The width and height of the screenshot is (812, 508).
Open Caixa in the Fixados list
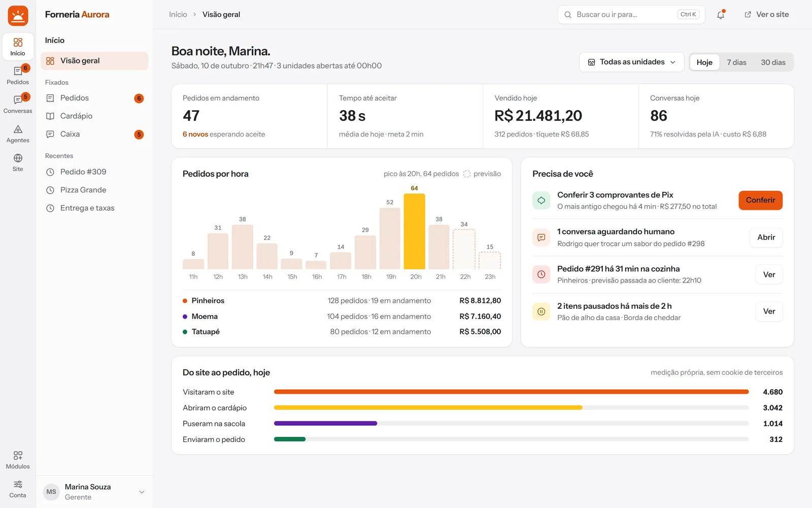tap(94, 134)
